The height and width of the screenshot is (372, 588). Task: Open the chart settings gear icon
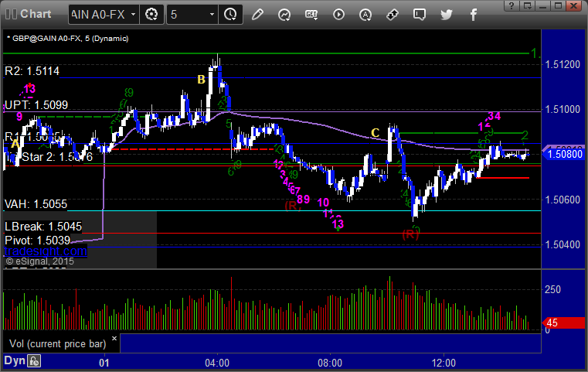coord(151,15)
